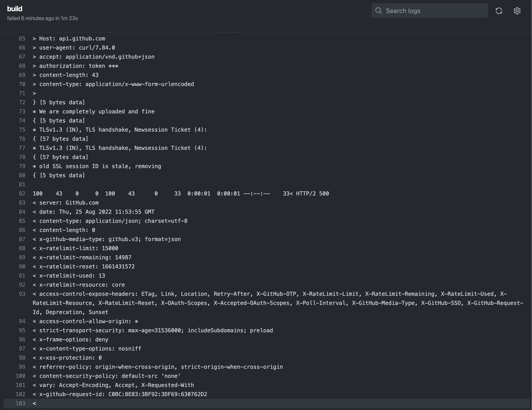Select line number 65
Viewport: 532px width, 410px height.
tap(22, 39)
